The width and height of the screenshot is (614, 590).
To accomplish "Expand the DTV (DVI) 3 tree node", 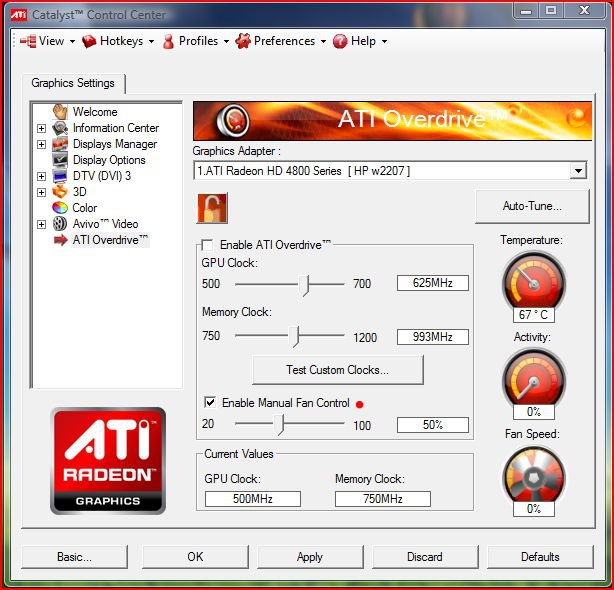I will click(x=42, y=176).
